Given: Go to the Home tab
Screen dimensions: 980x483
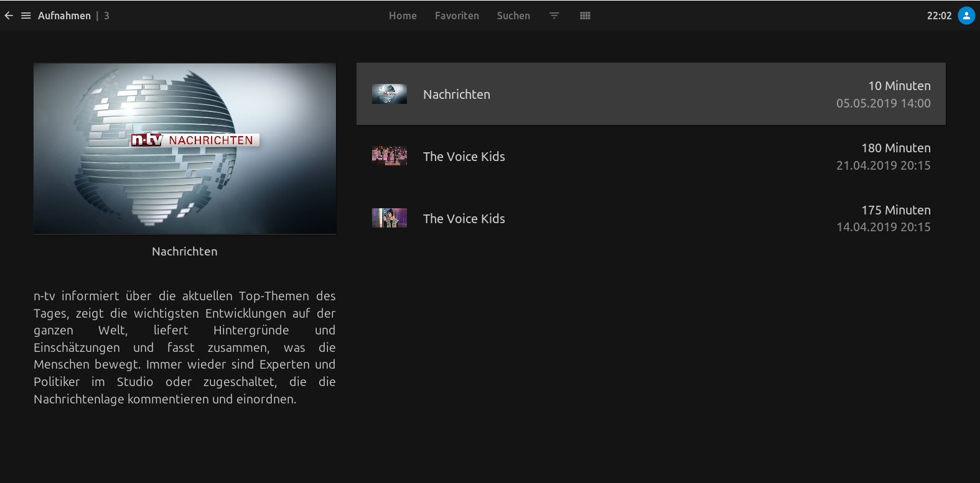Looking at the screenshot, I should click(403, 16).
